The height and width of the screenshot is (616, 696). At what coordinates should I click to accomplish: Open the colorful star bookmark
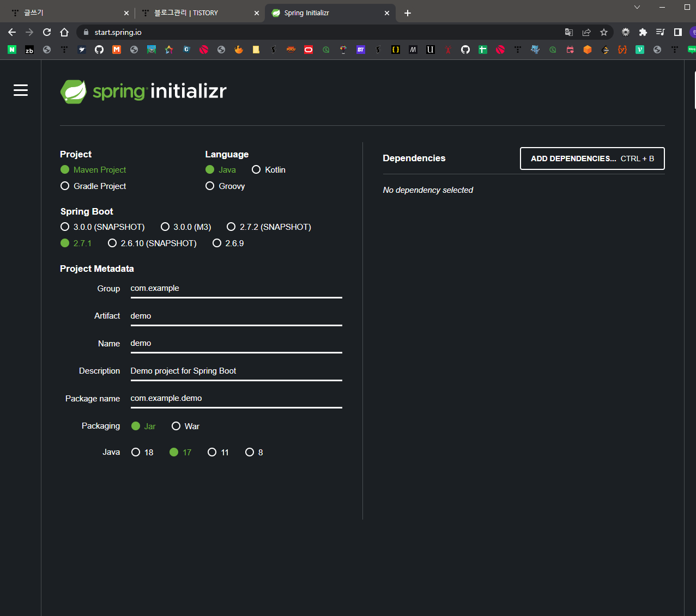169,50
